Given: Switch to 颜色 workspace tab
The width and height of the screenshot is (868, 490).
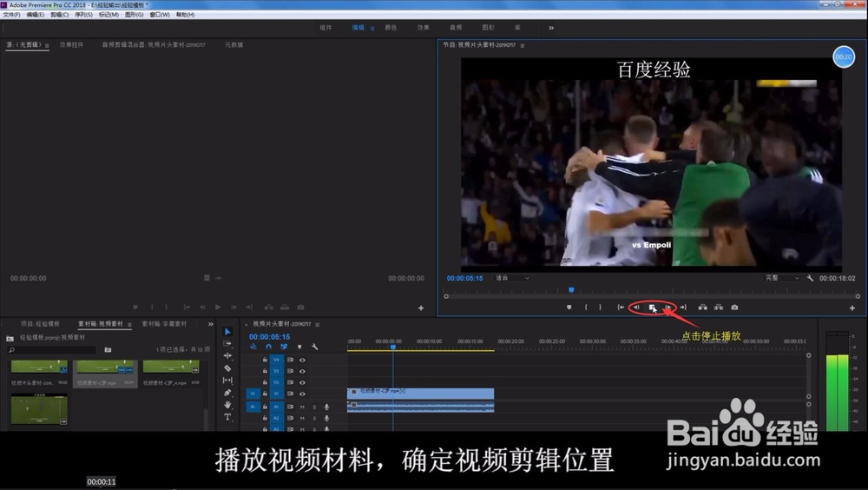Looking at the screenshot, I should coord(391,28).
